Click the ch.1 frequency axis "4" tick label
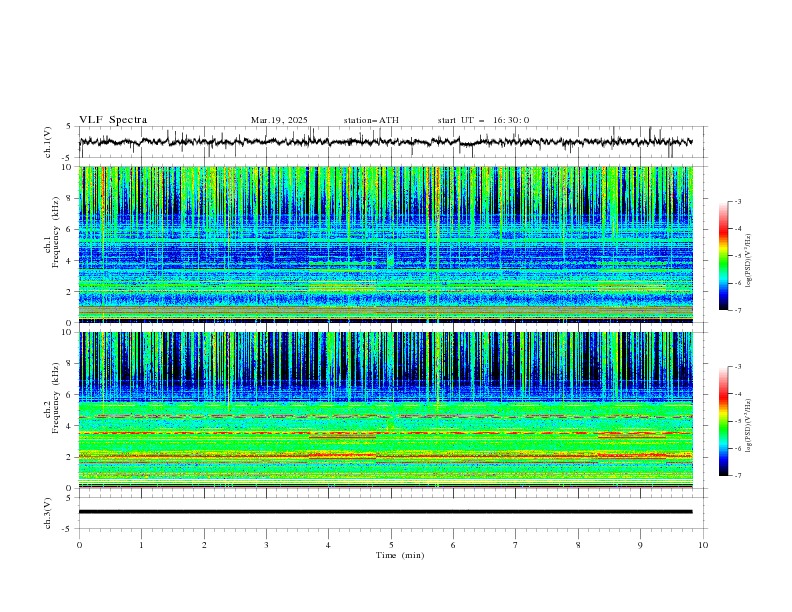The width and height of the screenshot is (792, 612). (x=70, y=261)
